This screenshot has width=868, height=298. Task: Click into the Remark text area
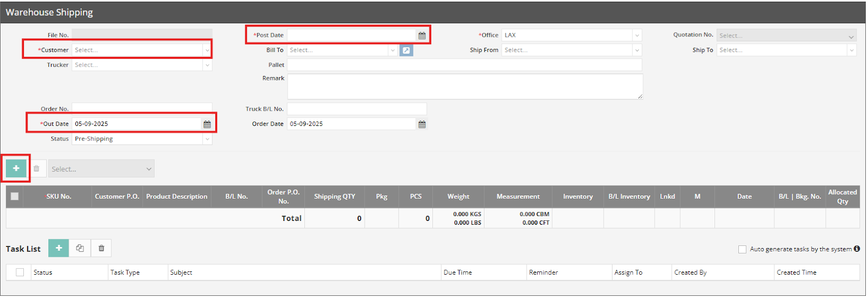click(464, 86)
